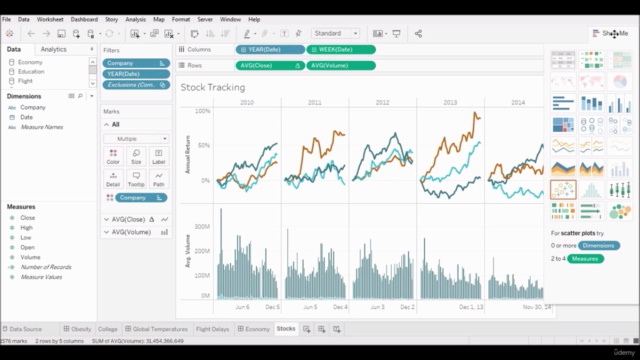Viewport: 640px width, 360px height.
Task: Click the Company filter pill
Action: tap(136, 63)
